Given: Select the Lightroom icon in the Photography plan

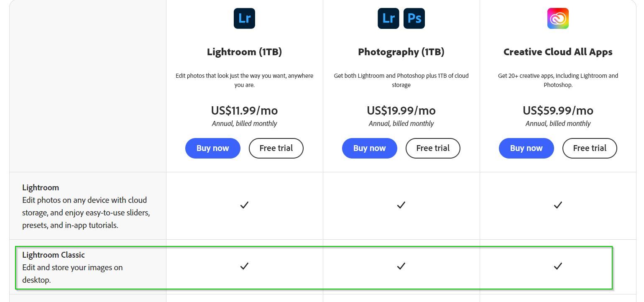Looking at the screenshot, I should (x=388, y=18).
